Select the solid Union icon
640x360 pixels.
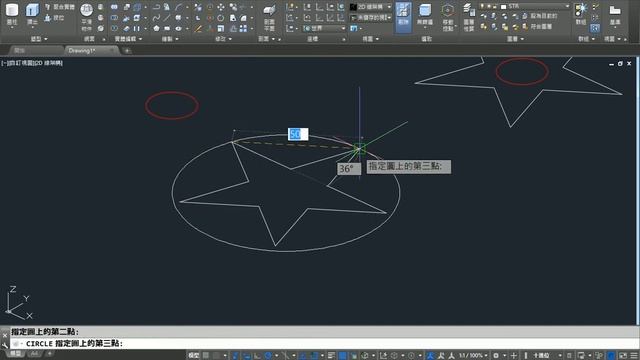[x=114, y=7]
